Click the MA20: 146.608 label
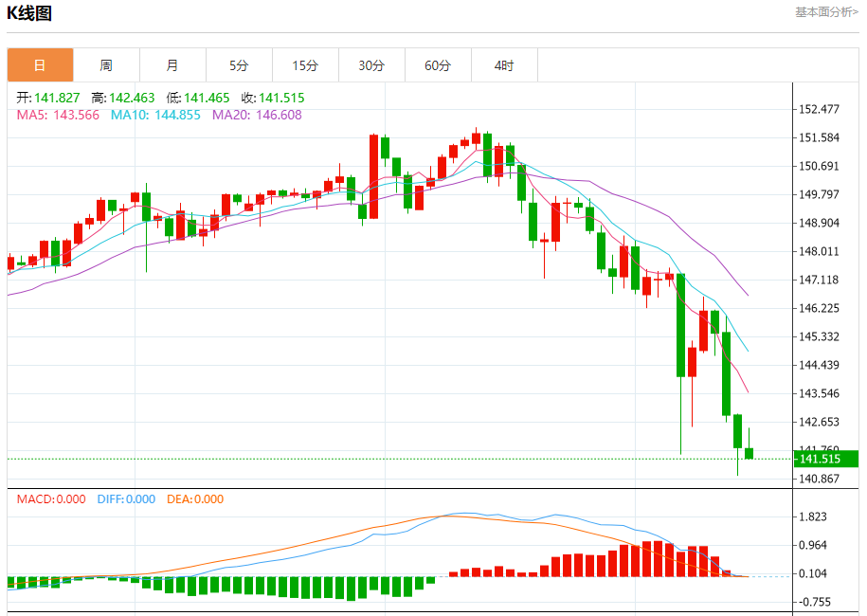The height and width of the screenshot is (616, 867). click(257, 115)
